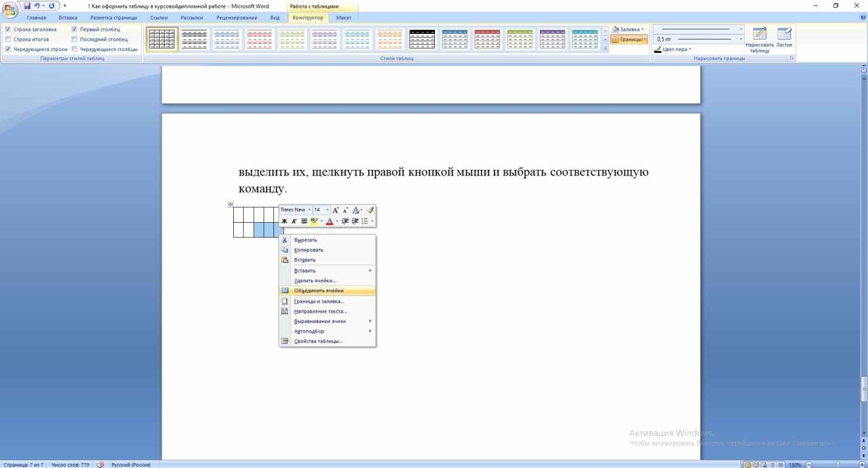868x468 pixels.
Task: Switch to Главная ribbon tab
Action: point(36,18)
